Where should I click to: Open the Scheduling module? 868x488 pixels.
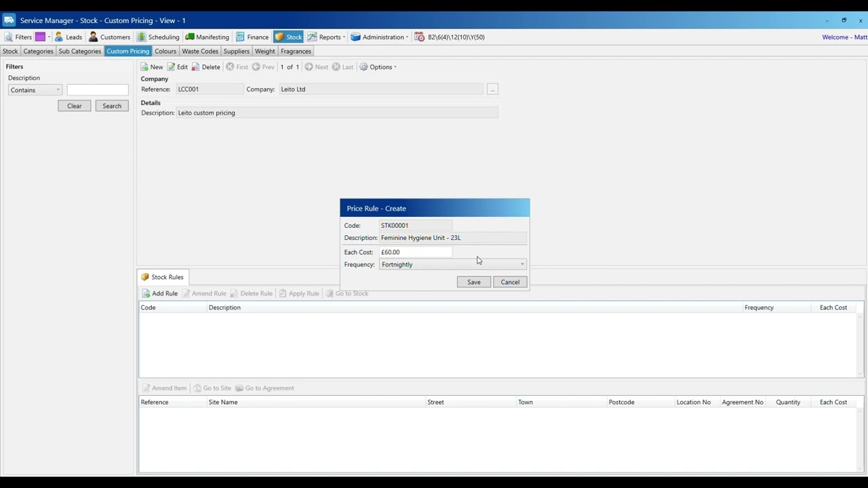pyautogui.click(x=158, y=37)
